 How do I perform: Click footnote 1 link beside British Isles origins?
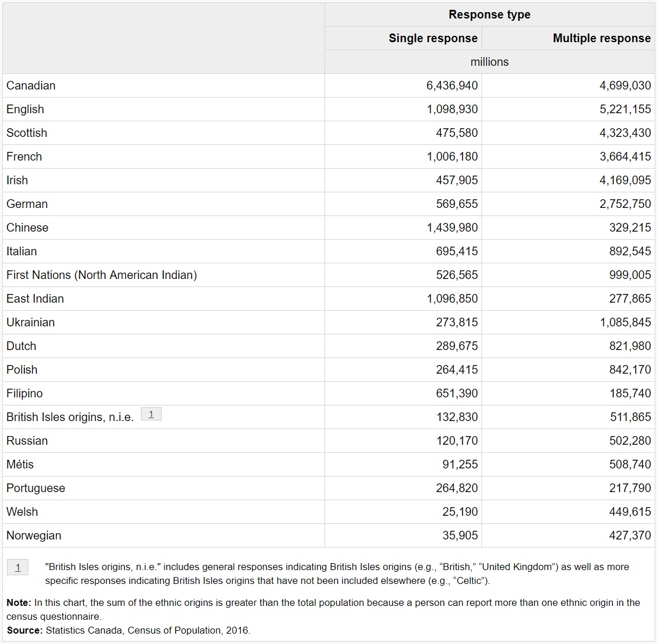[151, 414]
